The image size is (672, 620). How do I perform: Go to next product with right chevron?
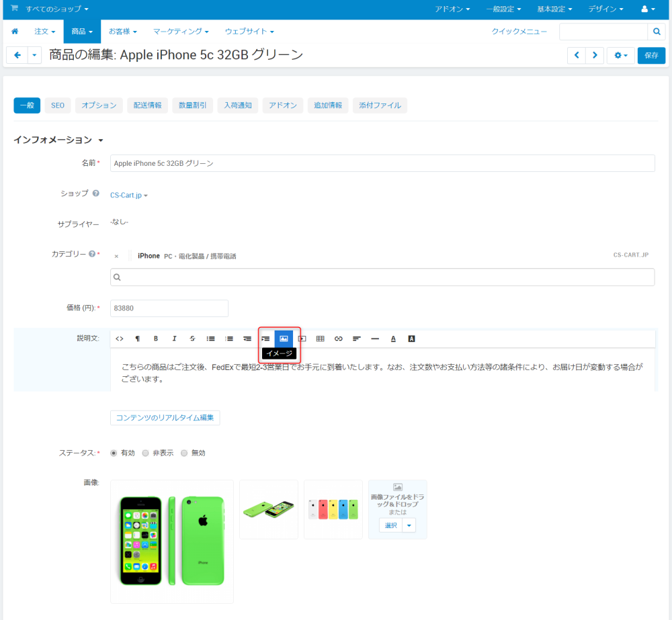coord(595,55)
